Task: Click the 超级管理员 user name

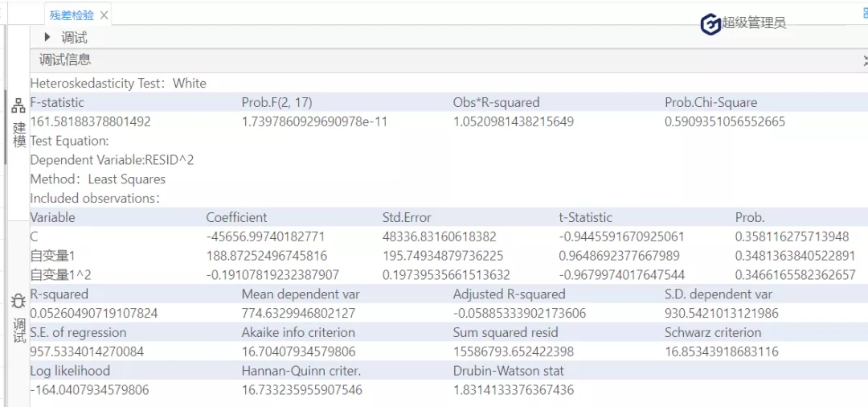Action: (x=754, y=23)
